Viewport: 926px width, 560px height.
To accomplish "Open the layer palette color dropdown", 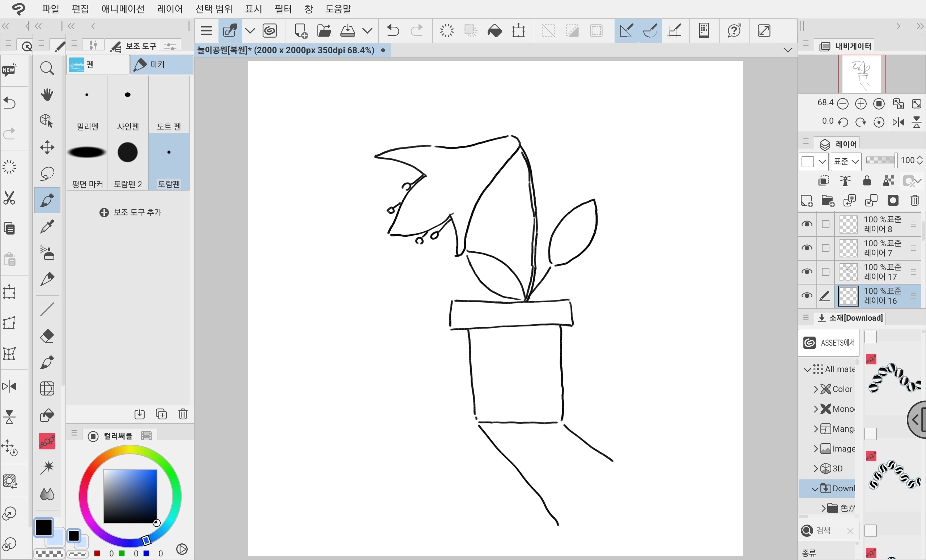I will coord(813,162).
